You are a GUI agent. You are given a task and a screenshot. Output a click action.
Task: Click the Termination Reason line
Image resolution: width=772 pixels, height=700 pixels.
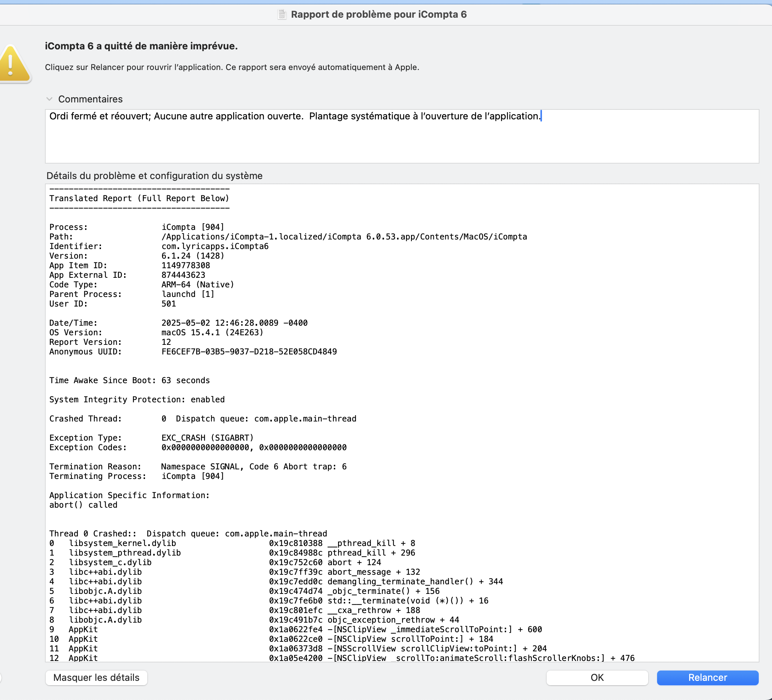pyautogui.click(x=197, y=467)
